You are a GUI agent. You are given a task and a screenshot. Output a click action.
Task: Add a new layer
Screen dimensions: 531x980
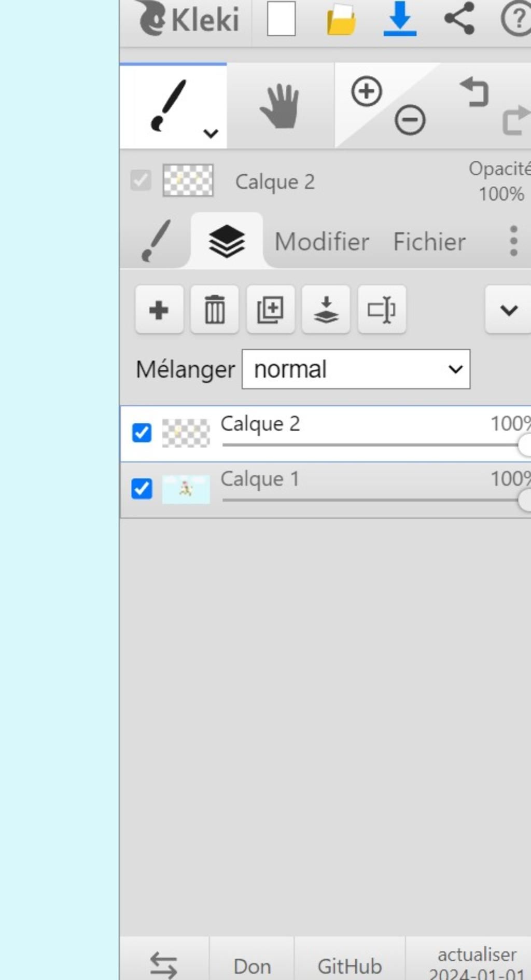pos(159,310)
